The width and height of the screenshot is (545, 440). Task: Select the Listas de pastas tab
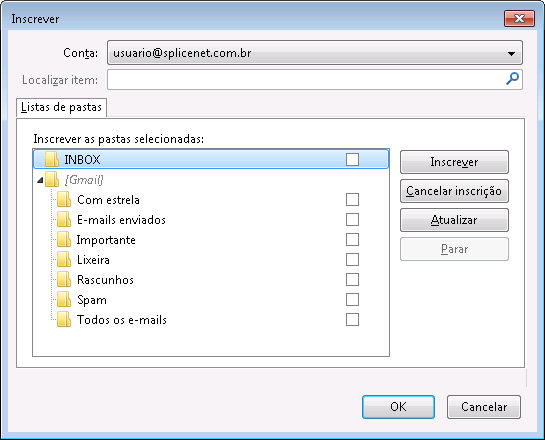(61, 107)
